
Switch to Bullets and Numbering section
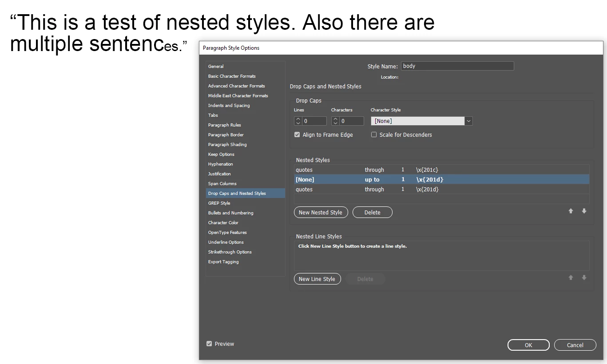pyautogui.click(x=231, y=213)
